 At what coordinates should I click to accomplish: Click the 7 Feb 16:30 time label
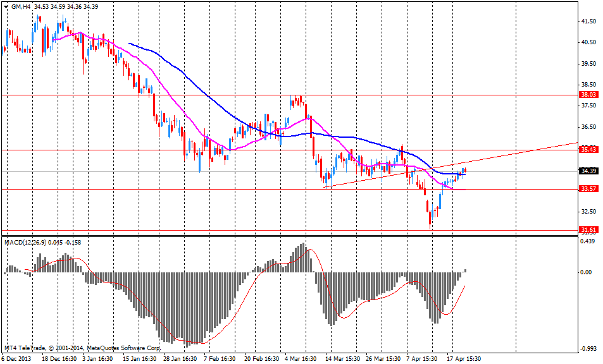point(220,358)
